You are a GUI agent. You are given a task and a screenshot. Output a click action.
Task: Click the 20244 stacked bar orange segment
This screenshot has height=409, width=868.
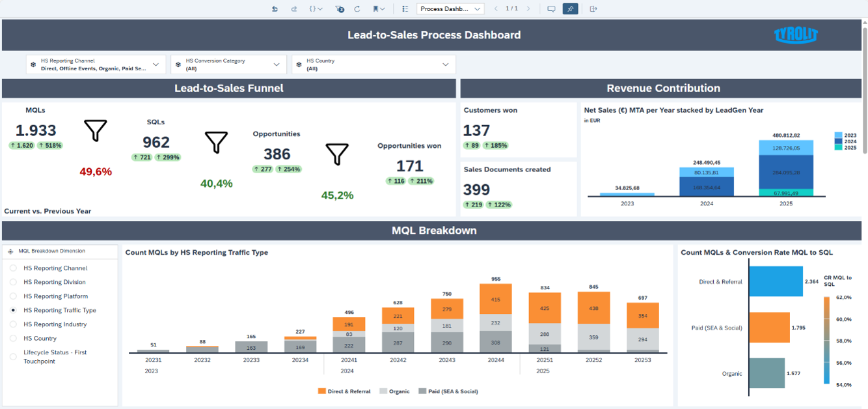pyautogui.click(x=496, y=300)
